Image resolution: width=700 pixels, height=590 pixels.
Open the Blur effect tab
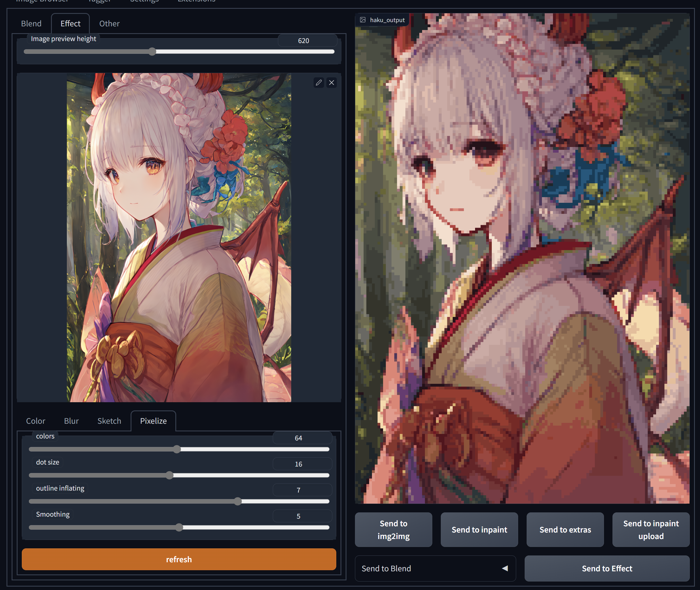tap(71, 421)
